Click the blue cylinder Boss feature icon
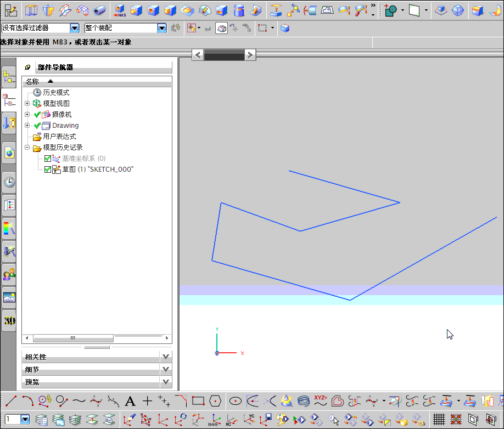Screen dimensions: 504x429 239,10
